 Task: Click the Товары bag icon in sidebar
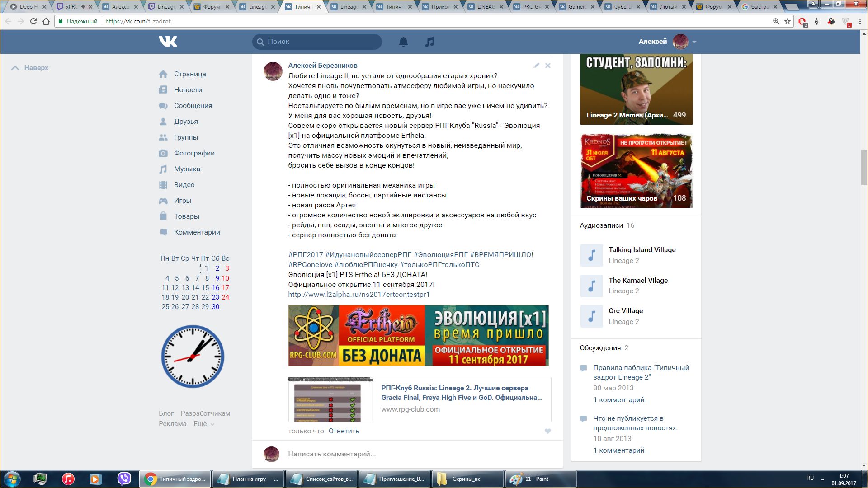[163, 216]
